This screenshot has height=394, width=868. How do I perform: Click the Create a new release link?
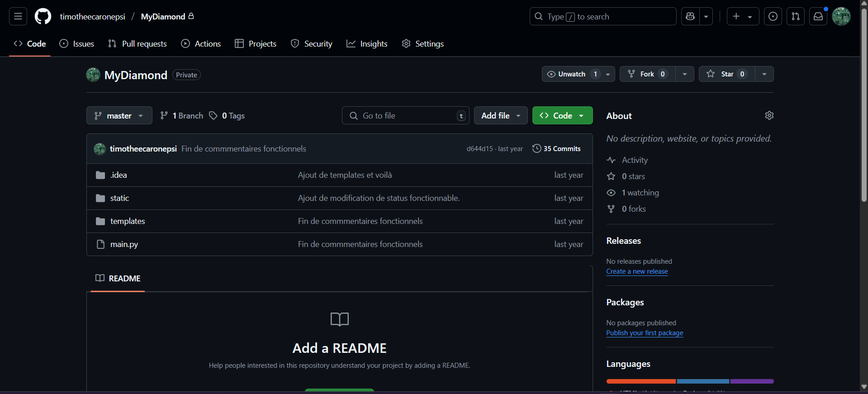coord(637,271)
